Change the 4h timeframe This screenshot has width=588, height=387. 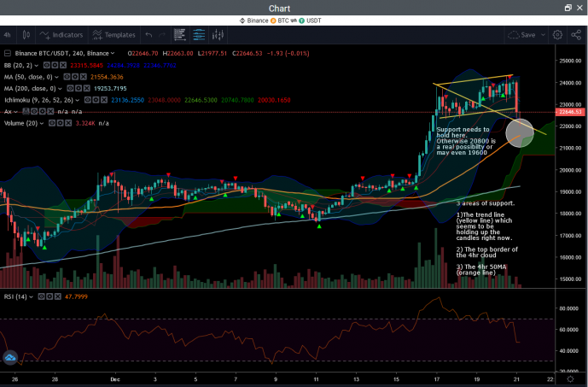click(7, 35)
